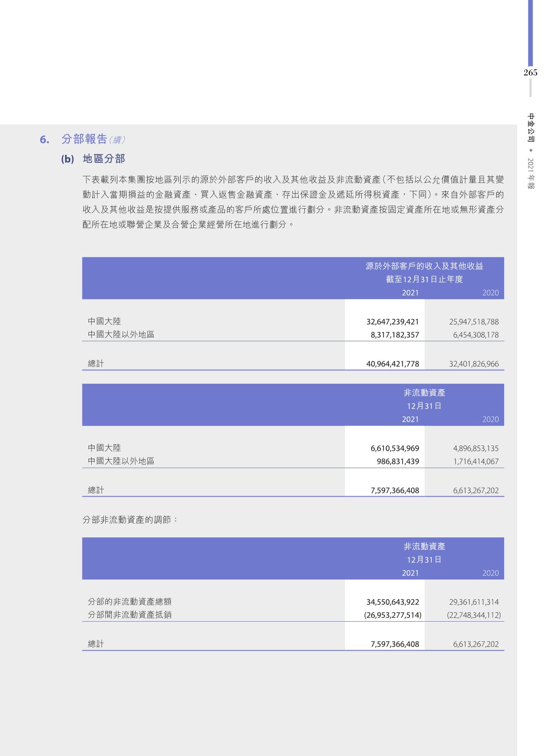This screenshot has height=756, width=557.
Task: Click the vertical 中金公司 sidebar text
Action: pos(531,127)
